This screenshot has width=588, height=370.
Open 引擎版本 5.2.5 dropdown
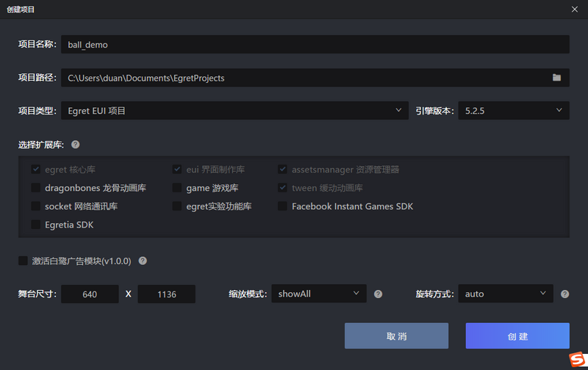point(514,110)
